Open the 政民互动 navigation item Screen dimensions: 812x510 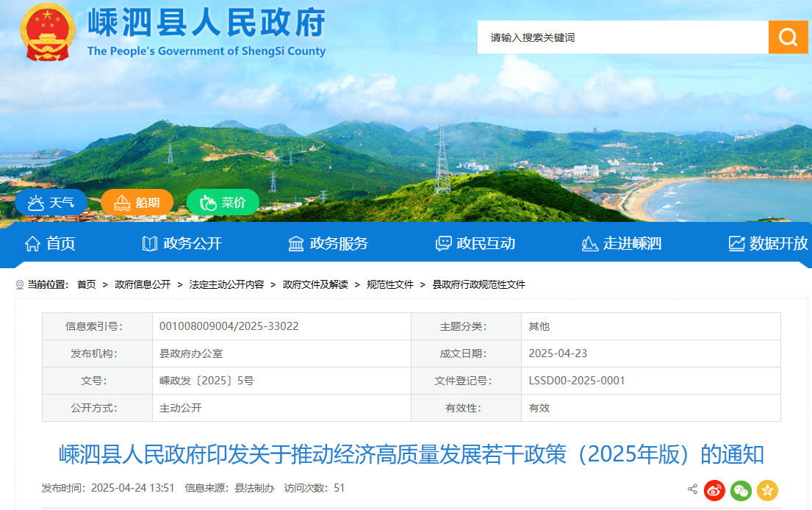click(x=475, y=243)
